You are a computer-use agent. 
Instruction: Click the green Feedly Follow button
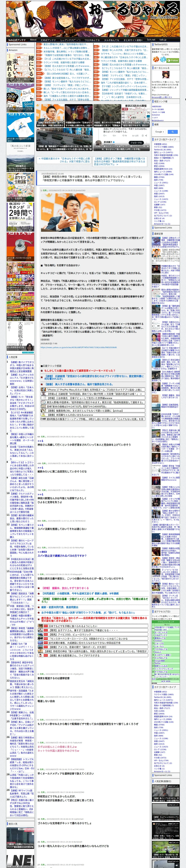[173, 61]
